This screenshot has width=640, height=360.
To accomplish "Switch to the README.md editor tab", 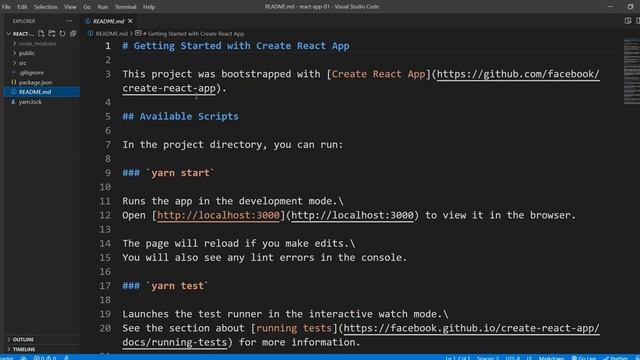I will click(108, 21).
